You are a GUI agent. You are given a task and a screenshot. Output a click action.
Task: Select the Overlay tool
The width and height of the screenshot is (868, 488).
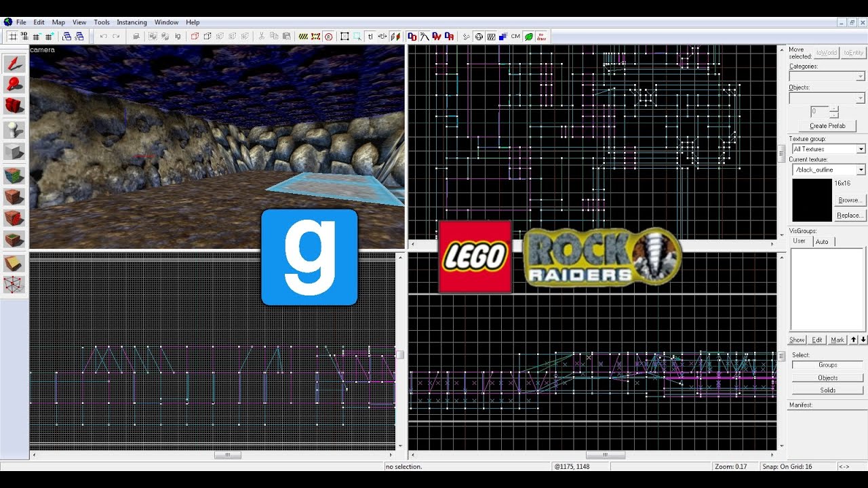pyautogui.click(x=14, y=239)
